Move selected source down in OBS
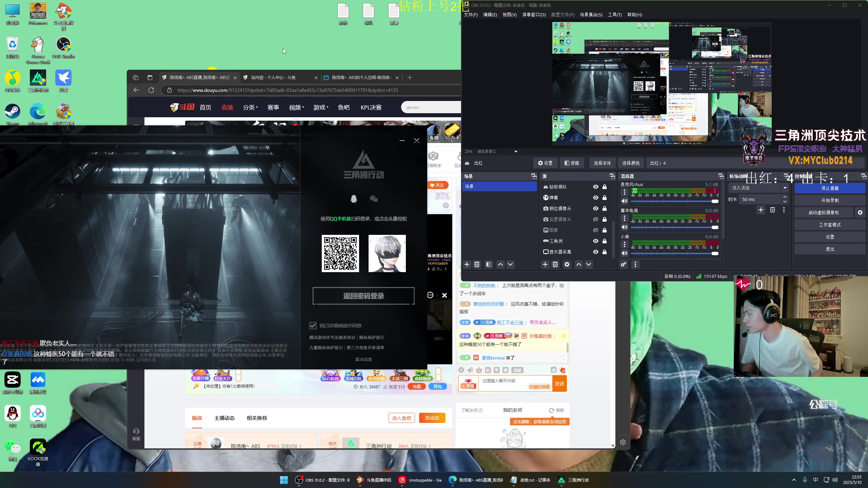The height and width of the screenshot is (488, 868). tap(589, 264)
